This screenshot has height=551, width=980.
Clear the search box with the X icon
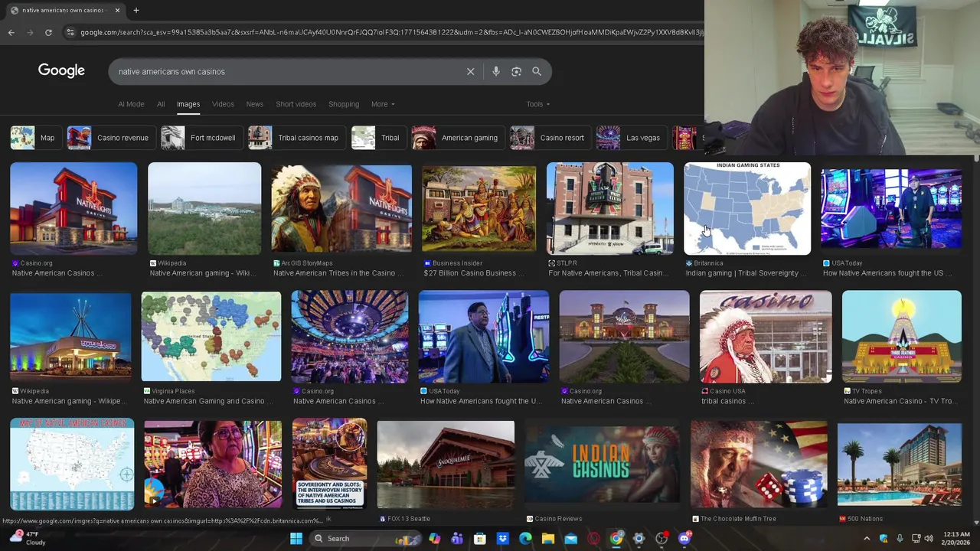coord(470,71)
